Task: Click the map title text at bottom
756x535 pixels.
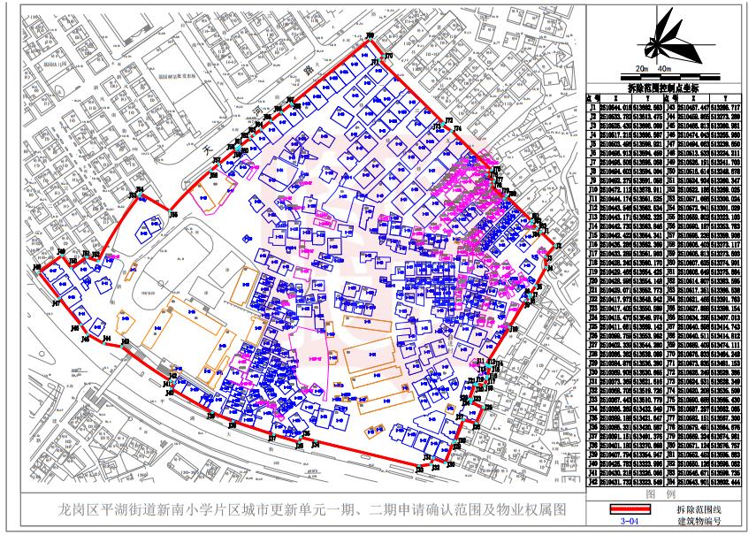Action: coord(311,509)
